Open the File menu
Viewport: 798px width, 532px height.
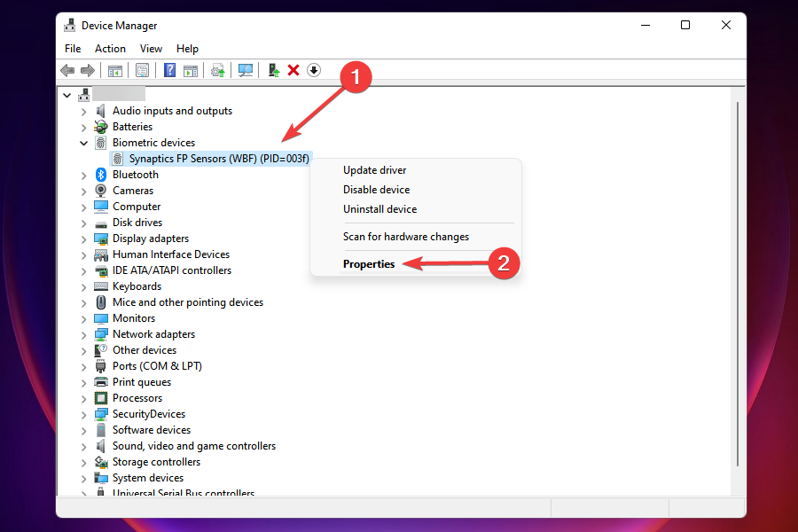pos(73,49)
